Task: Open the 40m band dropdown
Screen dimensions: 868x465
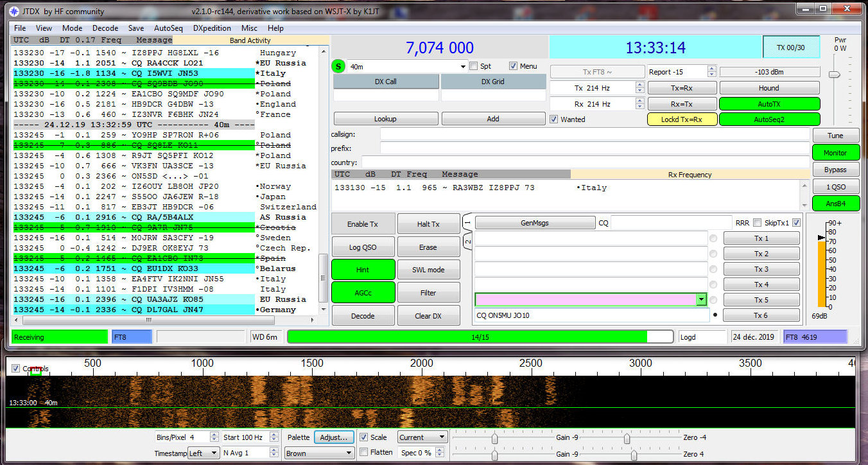Action: (x=407, y=66)
